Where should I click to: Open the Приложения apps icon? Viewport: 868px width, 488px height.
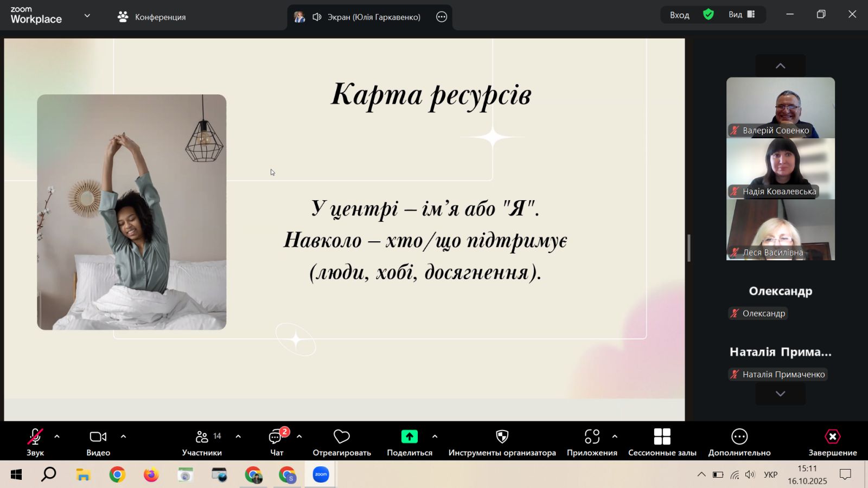click(x=592, y=437)
